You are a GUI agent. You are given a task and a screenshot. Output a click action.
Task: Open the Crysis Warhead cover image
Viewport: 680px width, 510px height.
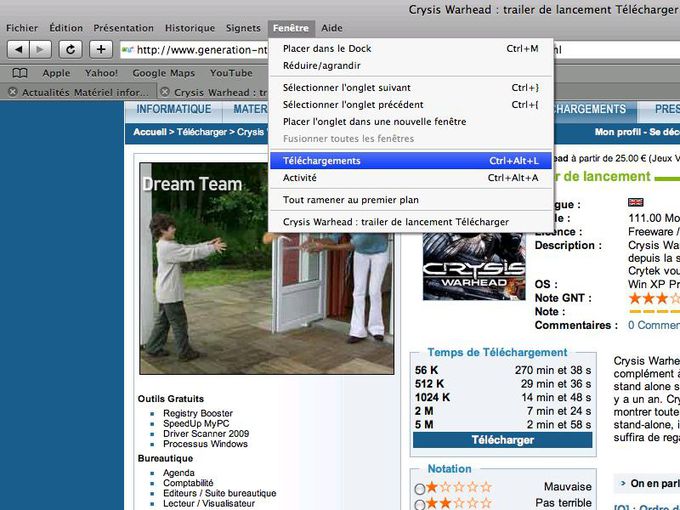(474, 266)
